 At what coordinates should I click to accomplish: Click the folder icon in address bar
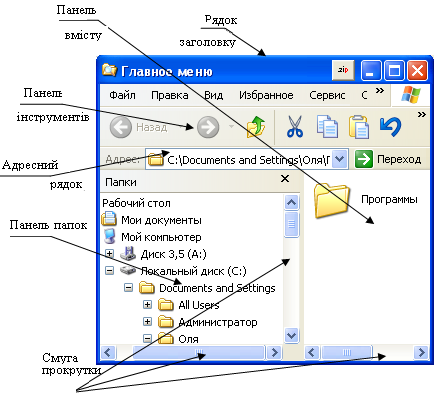(155, 160)
